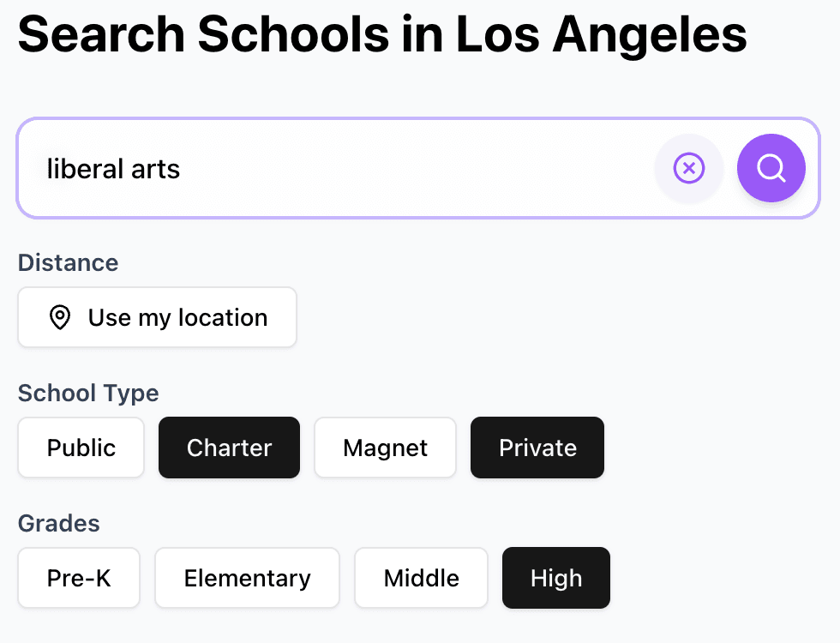Toggle the Middle grade filter
This screenshot has width=840, height=643.
(x=421, y=578)
